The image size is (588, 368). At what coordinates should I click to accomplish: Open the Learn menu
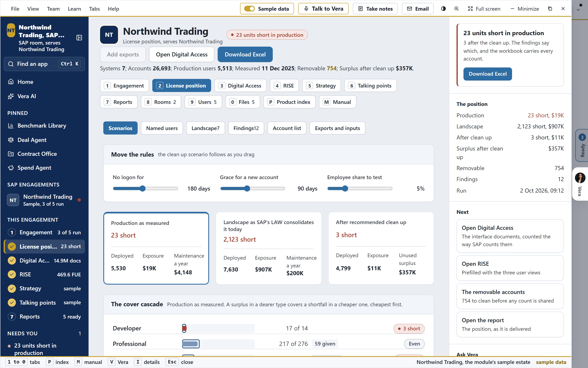click(x=74, y=9)
